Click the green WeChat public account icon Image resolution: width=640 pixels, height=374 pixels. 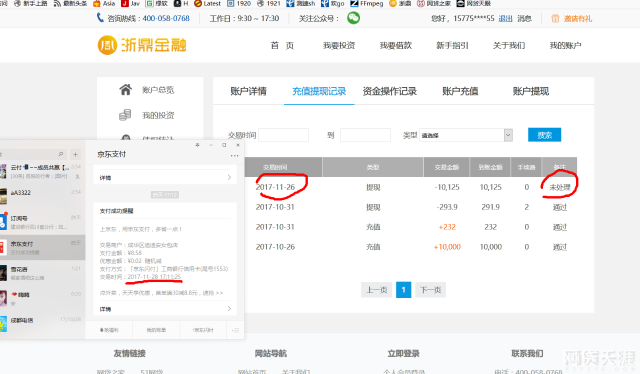pyautogui.click(x=353, y=18)
